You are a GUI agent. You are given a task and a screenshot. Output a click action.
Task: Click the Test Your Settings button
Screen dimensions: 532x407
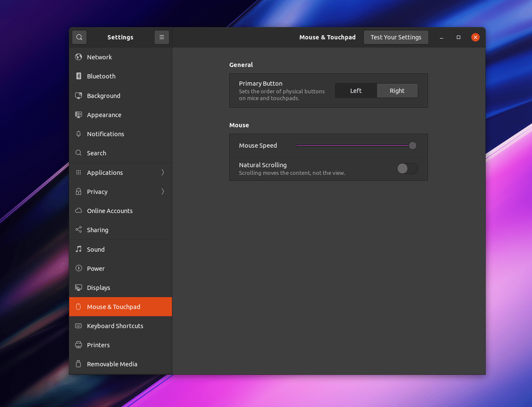(395, 37)
